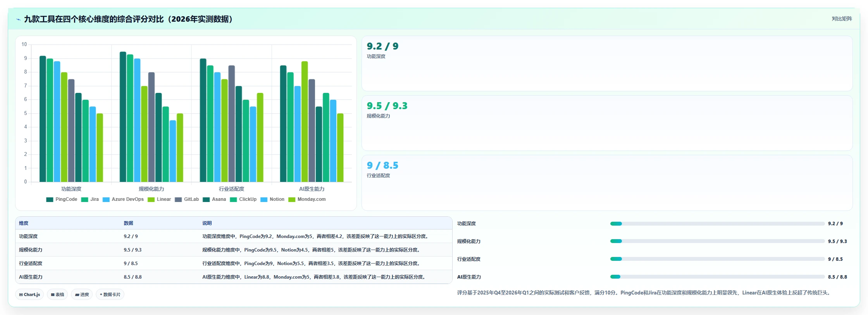Open the large 9.2 / 9 data card
868x315 pixels.
[x=607, y=63]
